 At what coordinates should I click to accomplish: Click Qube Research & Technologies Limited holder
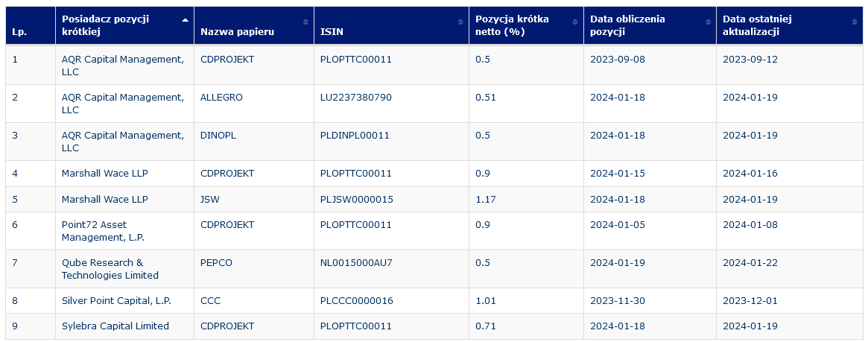pyautogui.click(x=110, y=269)
